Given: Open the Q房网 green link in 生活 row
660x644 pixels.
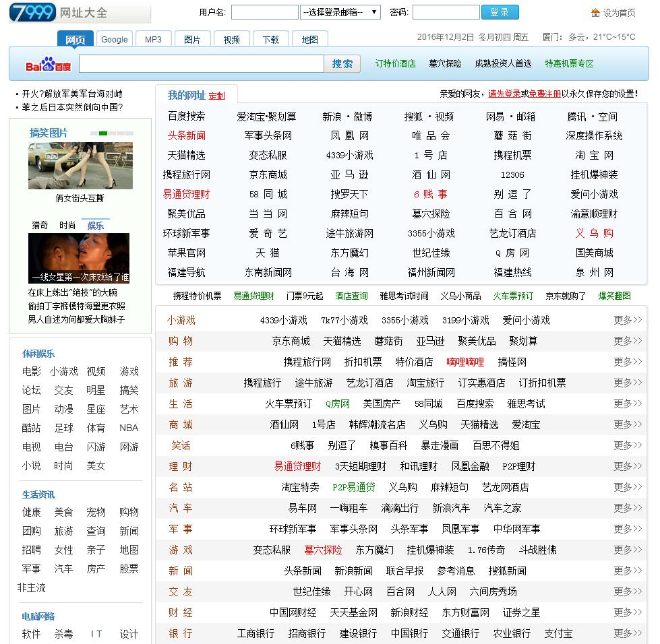Looking at the screenshot, I should (338, 404).
